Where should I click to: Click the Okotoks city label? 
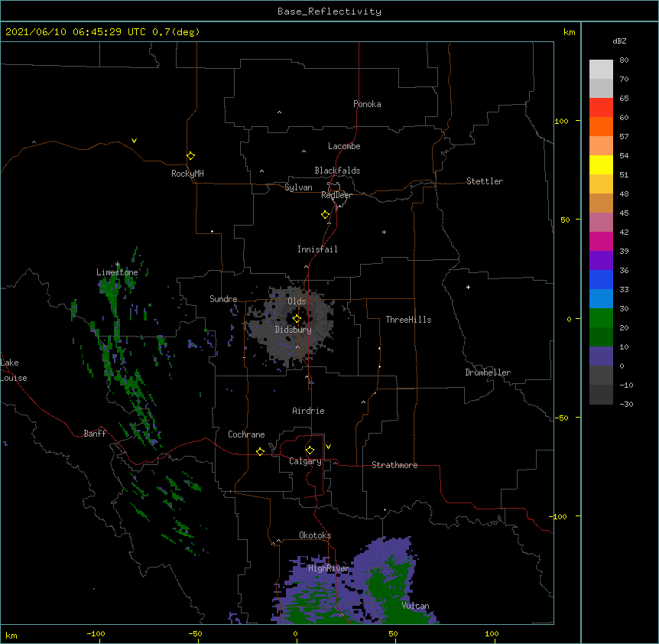(x=315, y=535)
